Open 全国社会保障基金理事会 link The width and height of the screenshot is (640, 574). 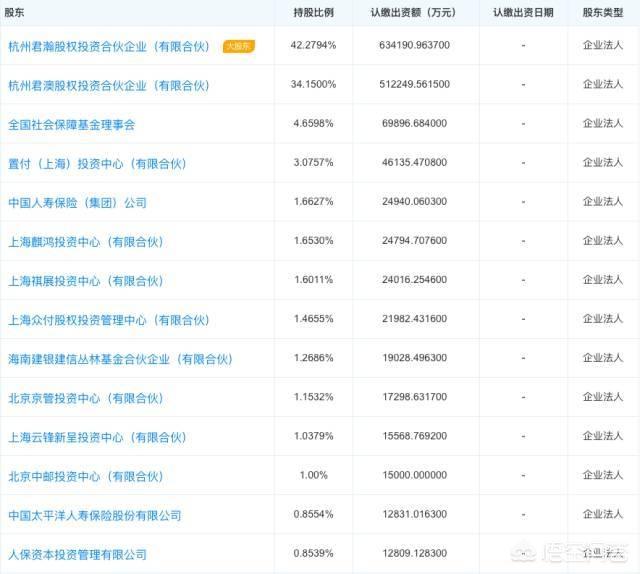click(71, 125)
